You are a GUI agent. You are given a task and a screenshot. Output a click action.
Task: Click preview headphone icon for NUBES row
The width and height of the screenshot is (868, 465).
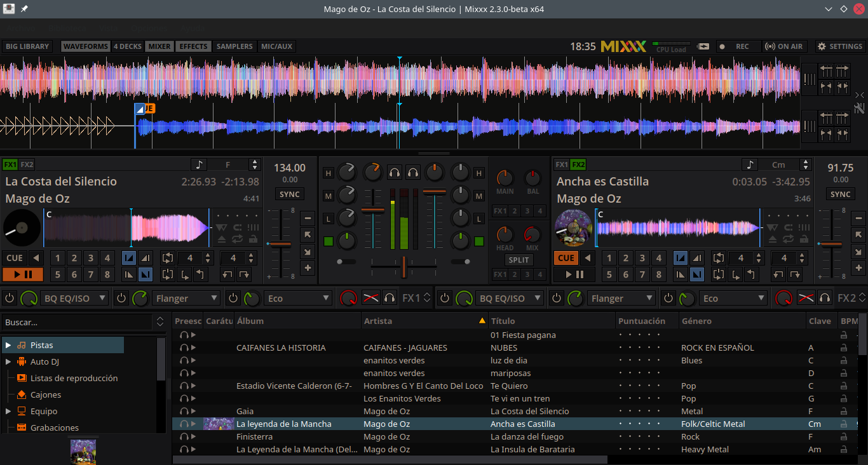coord(184,347)
